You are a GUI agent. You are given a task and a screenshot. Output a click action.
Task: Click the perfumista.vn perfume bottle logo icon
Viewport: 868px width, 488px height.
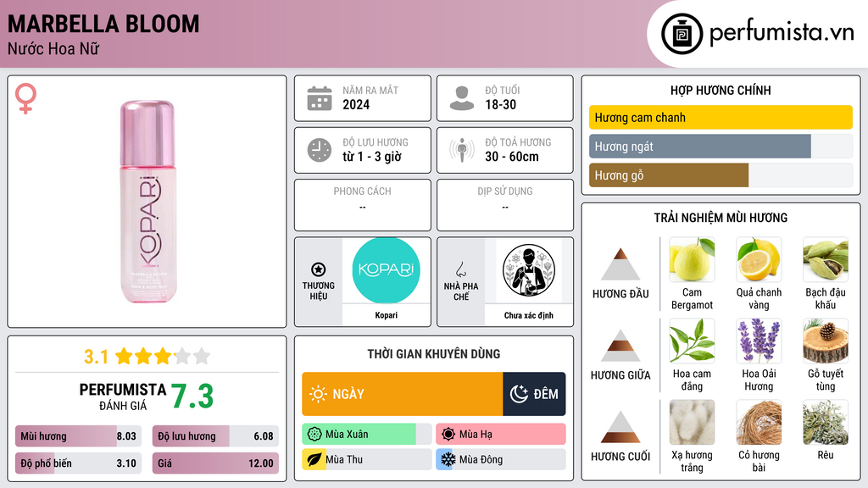pyautogui.click(x=682, y=34)
